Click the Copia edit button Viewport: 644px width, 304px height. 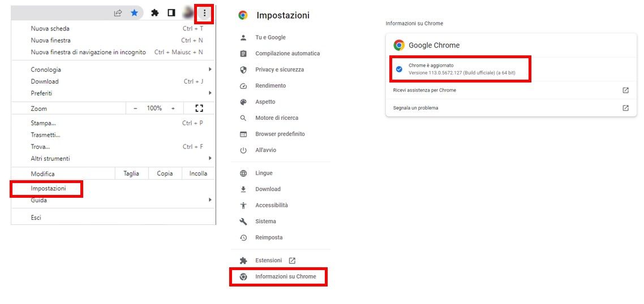coord(165,173)
